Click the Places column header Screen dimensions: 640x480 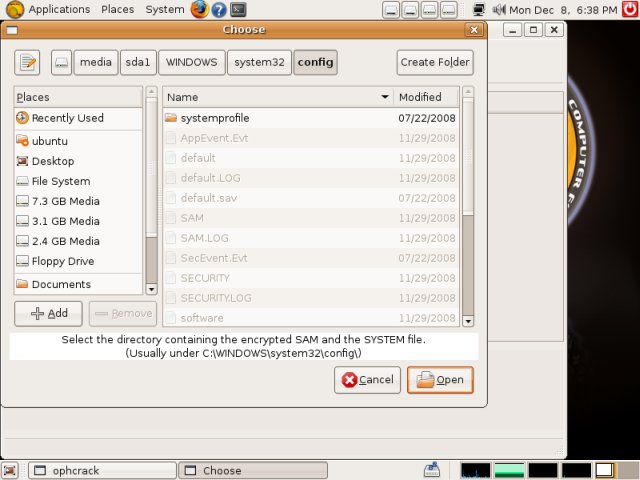point(78,97)
